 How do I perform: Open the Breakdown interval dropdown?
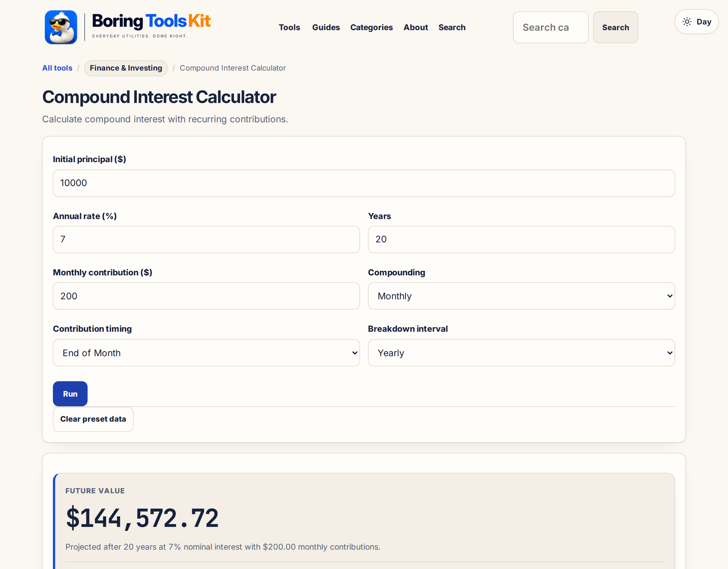pos(521,353)
